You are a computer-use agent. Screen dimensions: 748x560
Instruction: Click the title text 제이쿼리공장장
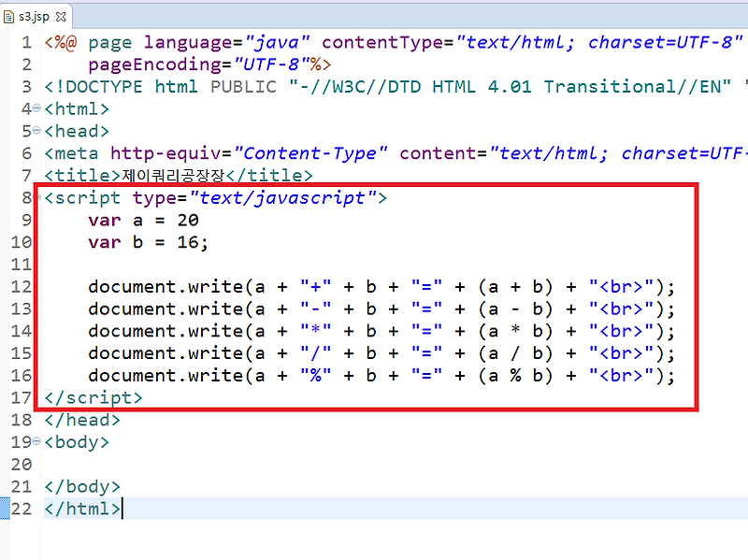pos(173,176)
